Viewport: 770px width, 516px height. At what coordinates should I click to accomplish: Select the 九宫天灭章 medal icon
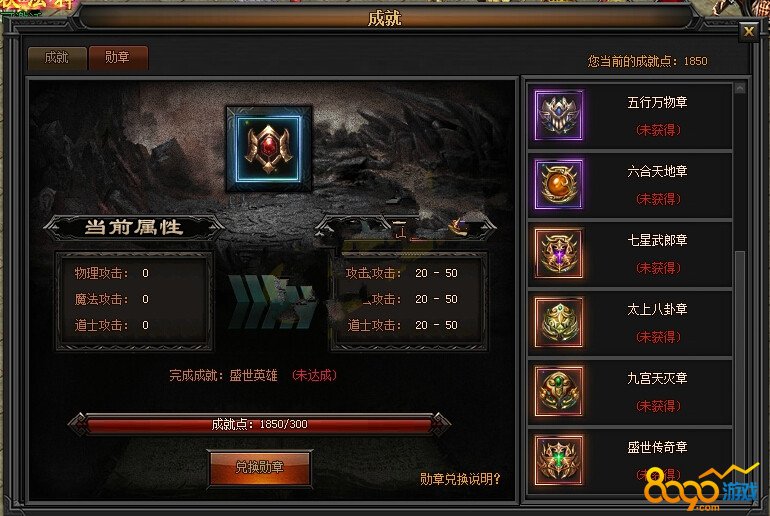pos(558,391)
